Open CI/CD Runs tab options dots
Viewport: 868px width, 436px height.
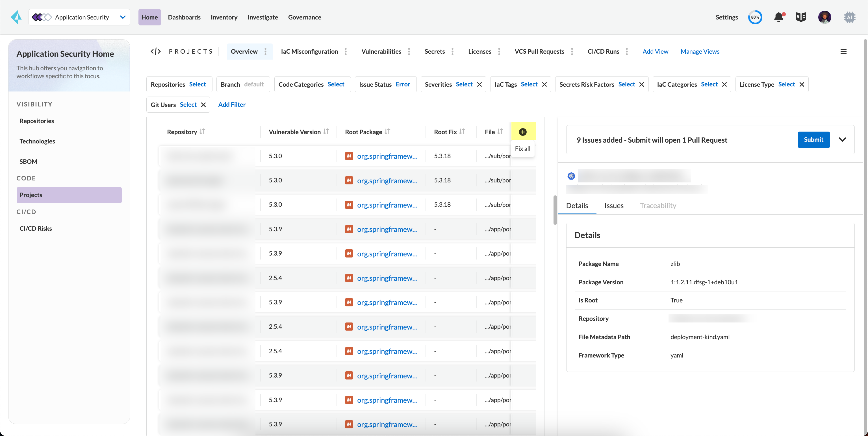coord(627,51)
